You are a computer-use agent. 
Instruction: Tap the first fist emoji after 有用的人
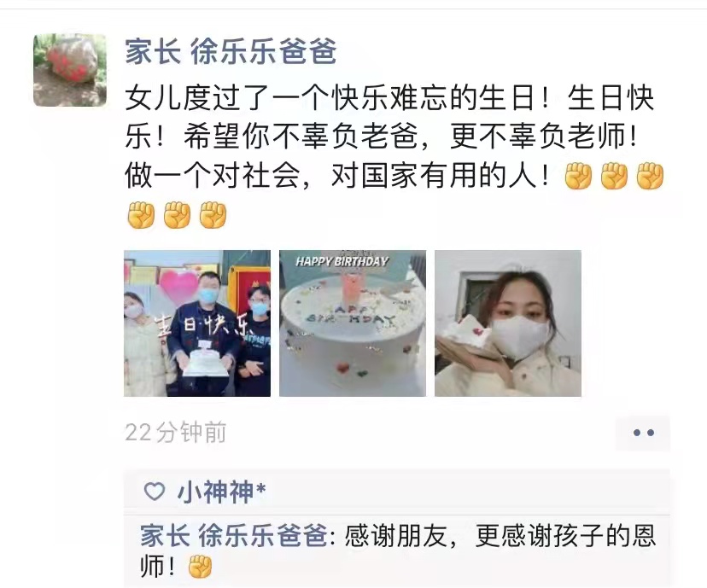[578, 176]
